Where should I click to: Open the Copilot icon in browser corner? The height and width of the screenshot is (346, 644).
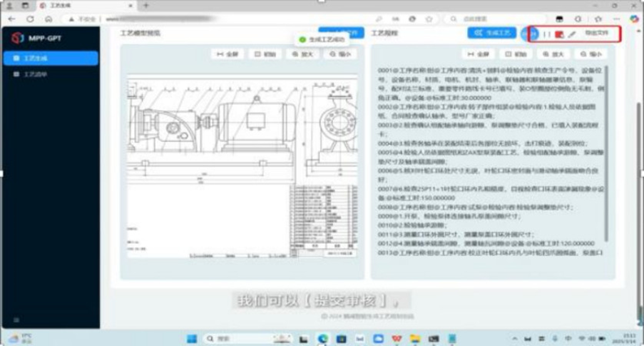click(635, 19)
